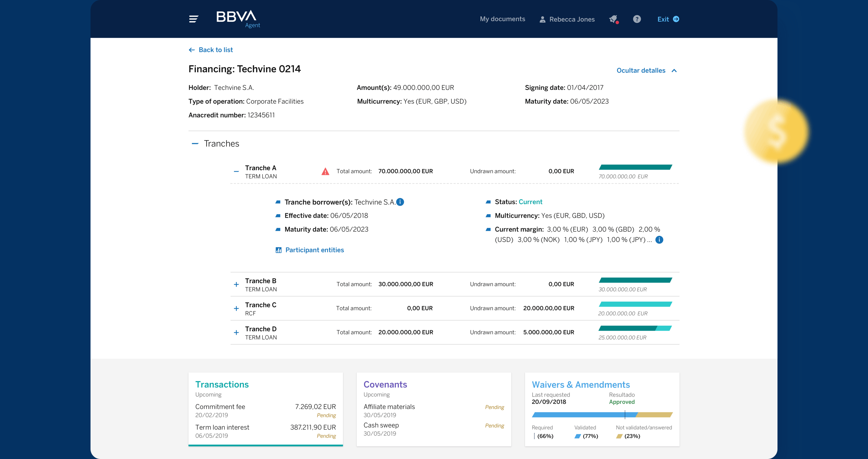
Task: Expand Tranche C row
Action: click(237, 308)
